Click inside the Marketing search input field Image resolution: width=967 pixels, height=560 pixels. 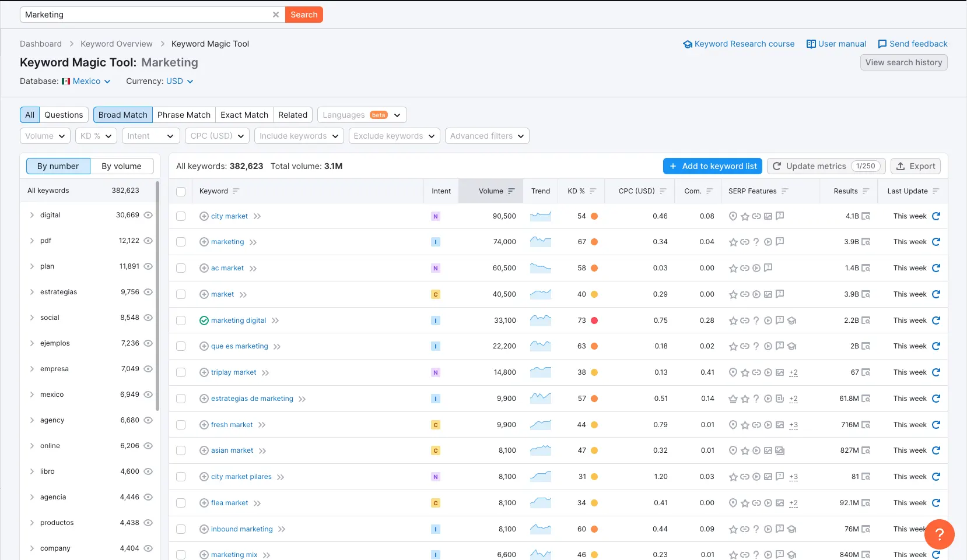[146, 15]
